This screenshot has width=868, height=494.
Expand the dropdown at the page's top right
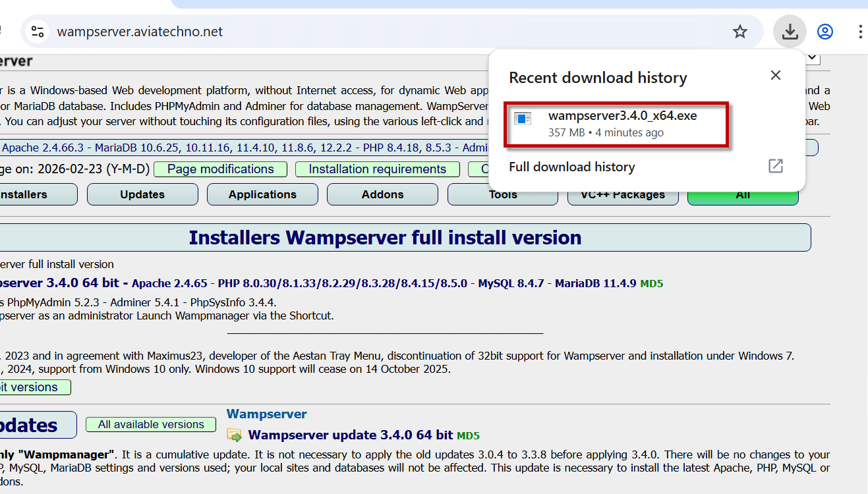(x=813, y=59)
